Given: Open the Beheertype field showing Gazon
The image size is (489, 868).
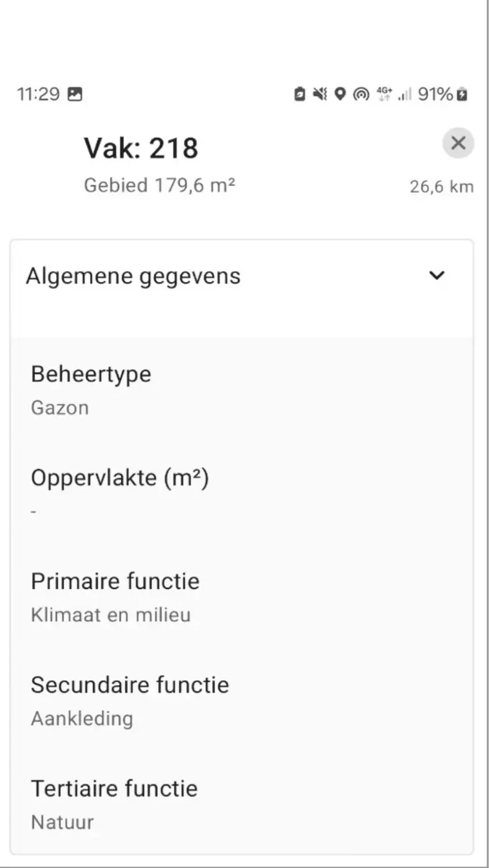Looking at the screenshot, I should (x=91, y=390).
